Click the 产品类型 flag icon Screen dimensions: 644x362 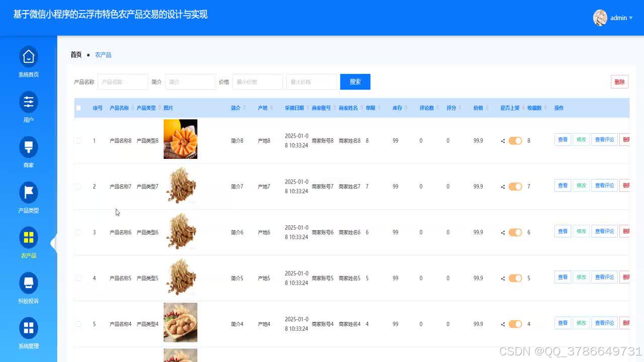pyautogui.click(x=29, y=193)
